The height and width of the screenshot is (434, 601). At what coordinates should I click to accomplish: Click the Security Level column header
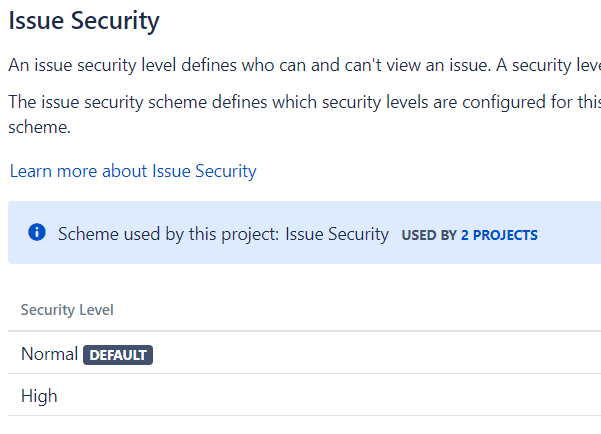[x=67, y=310]
